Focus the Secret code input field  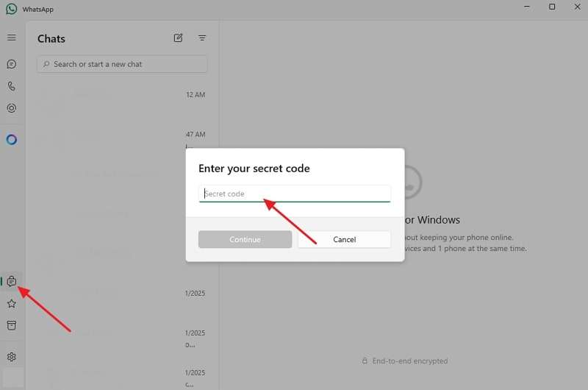point(294,194)
